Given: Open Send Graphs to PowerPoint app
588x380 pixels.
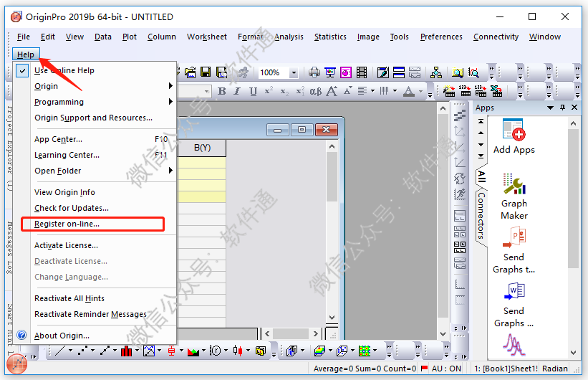Looking at the screenshot, I should 514,250.
